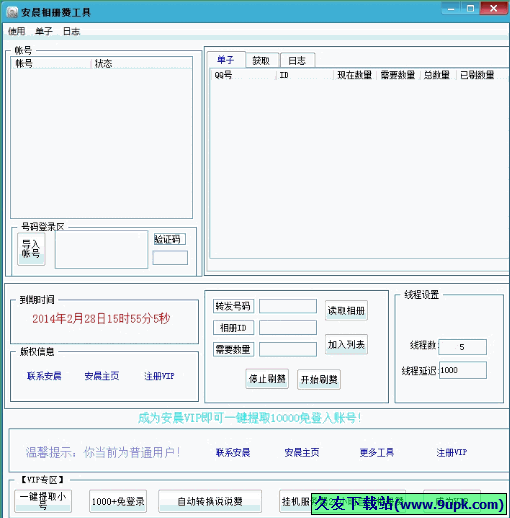Open 联系安晨 link in bottom tips bar
This screenshot has height=518, width=510.
coord(233,452)
